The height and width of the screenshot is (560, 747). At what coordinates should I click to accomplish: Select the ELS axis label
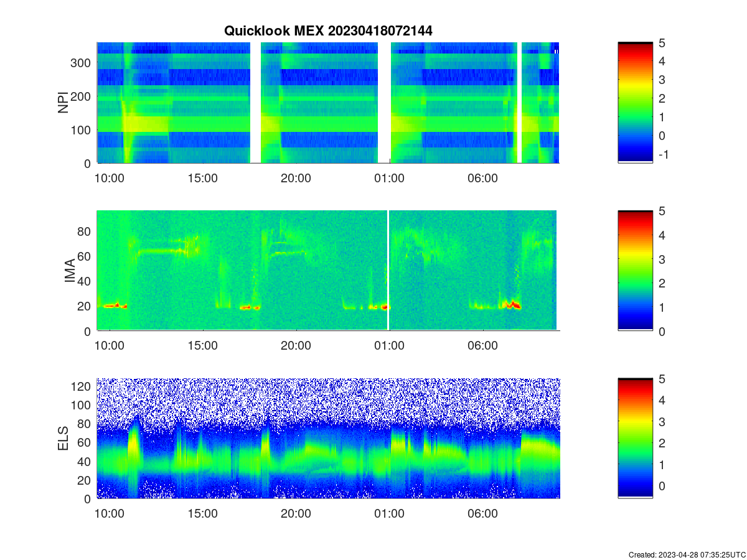point(63,439)
